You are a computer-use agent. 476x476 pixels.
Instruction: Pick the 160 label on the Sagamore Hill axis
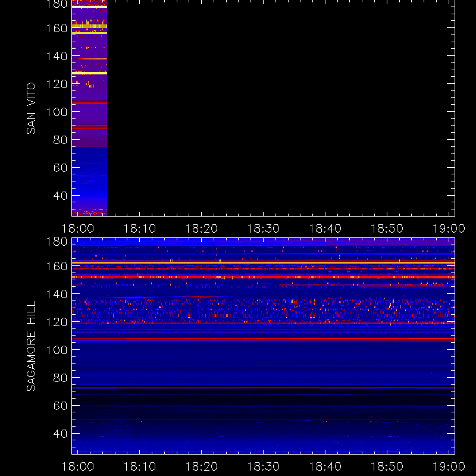pyautogui.click(x=57, y=266)
